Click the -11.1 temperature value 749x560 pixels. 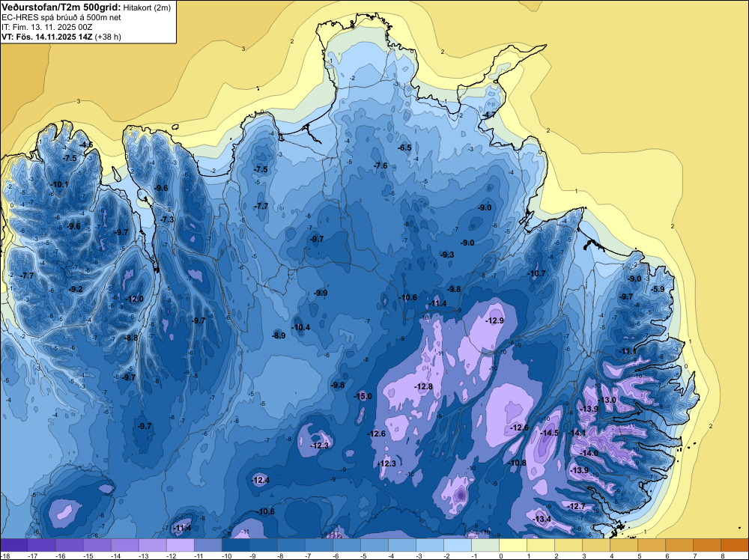pos(628,351)
